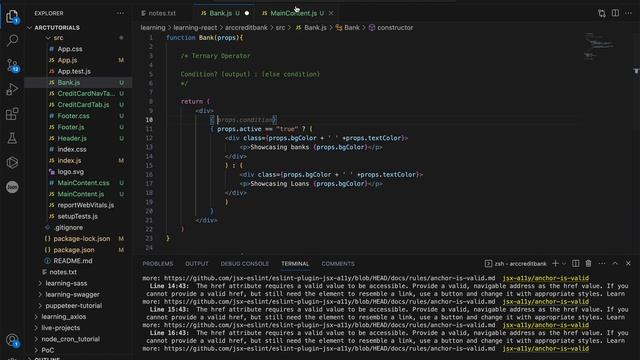Click line number 16 in the gutter
The width and height of the screenshot is (640, 360).
150,175
